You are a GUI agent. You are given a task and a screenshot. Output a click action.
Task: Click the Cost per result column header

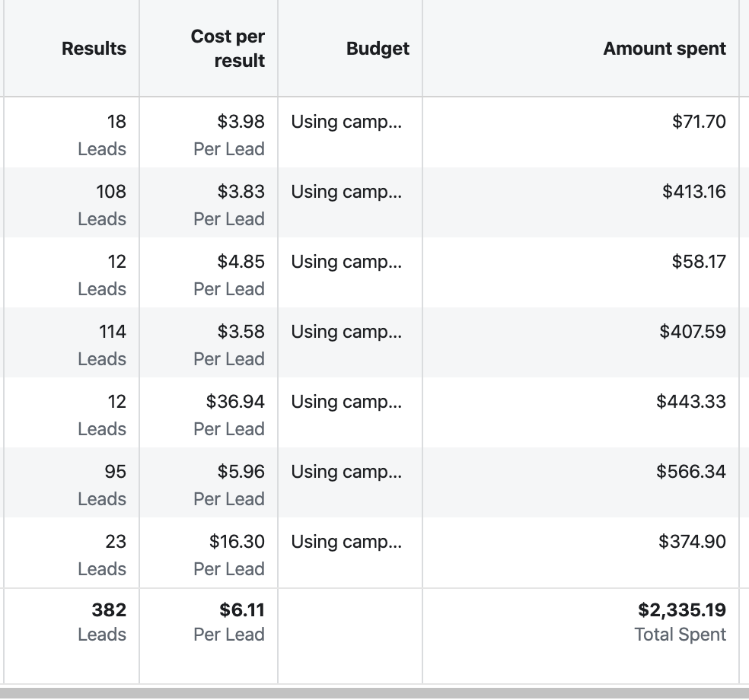[x=228, y=49]
